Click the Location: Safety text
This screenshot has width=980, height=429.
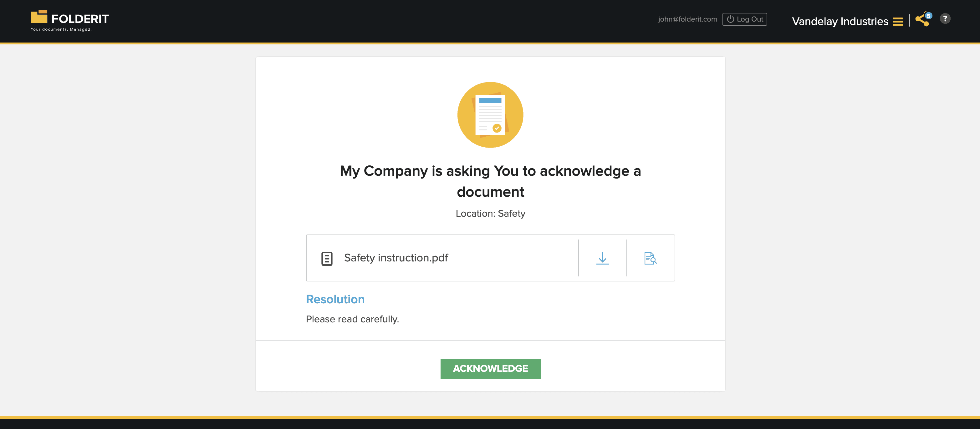point(490,213)
